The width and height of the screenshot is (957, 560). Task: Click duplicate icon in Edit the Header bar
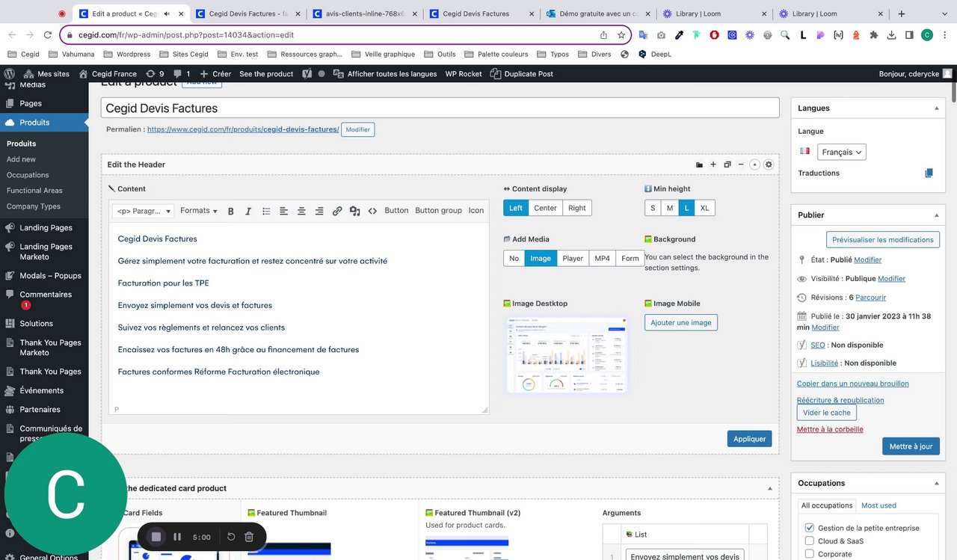pos(727,164)
